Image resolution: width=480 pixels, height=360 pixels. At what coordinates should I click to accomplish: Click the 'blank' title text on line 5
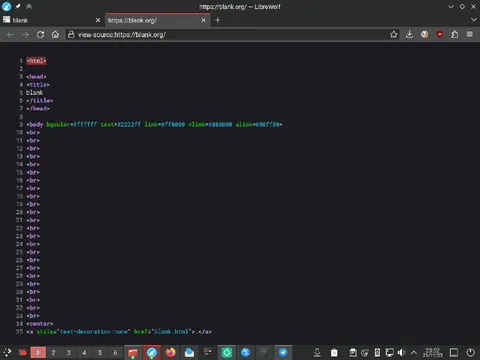point(35,93)
